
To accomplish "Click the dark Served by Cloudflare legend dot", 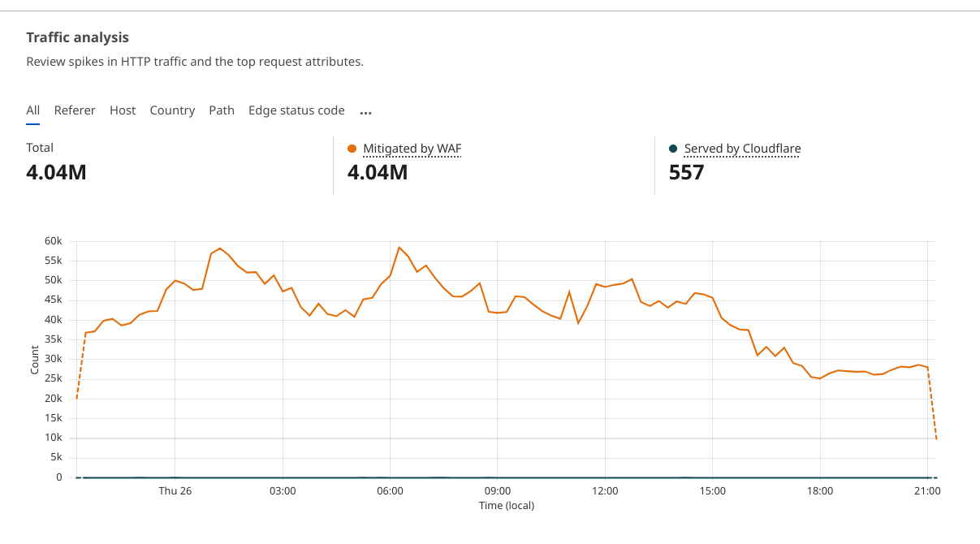I will (x=673, y=149).
